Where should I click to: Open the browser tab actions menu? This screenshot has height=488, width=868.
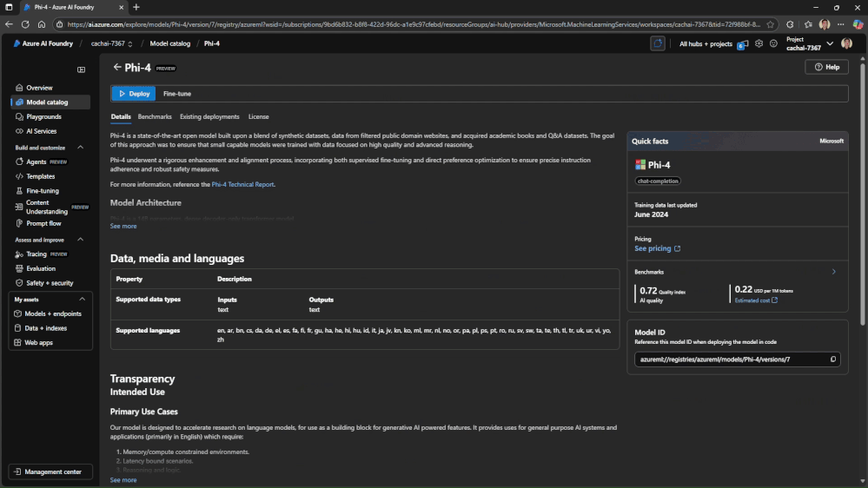point(9,8)
